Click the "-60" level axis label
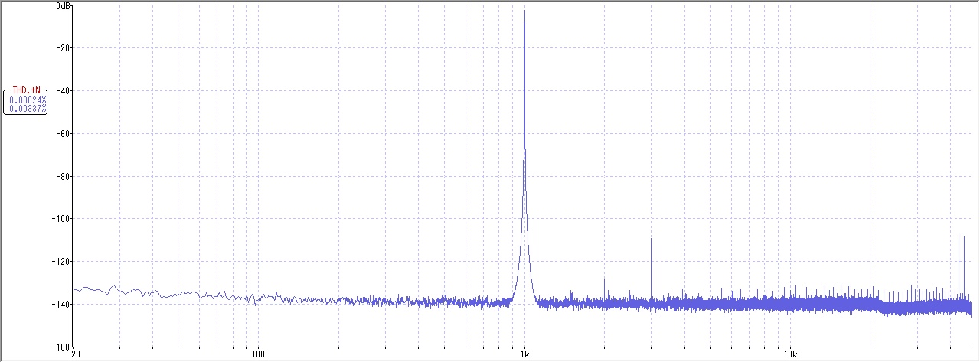This screenshot has width=980, height=362. click(64, 134)
